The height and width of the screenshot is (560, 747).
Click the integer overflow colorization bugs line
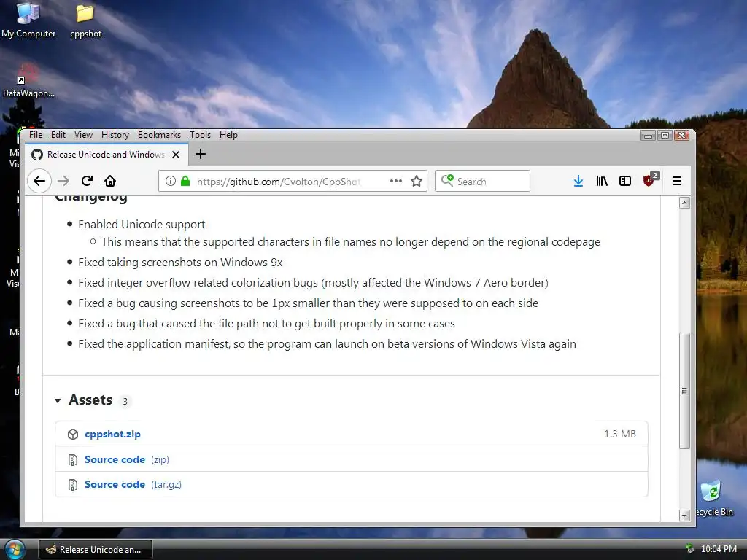(313, 283)
